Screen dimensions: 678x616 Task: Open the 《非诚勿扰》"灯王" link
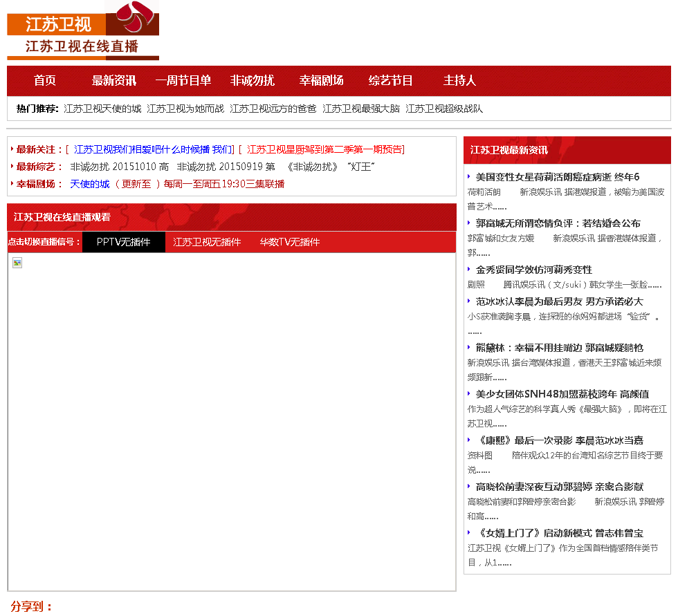[331, 167]
